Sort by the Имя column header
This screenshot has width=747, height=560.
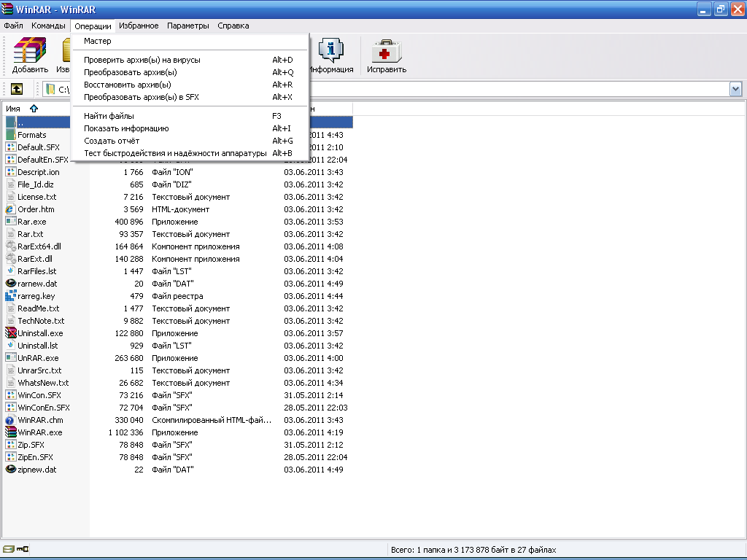[13, 109]
